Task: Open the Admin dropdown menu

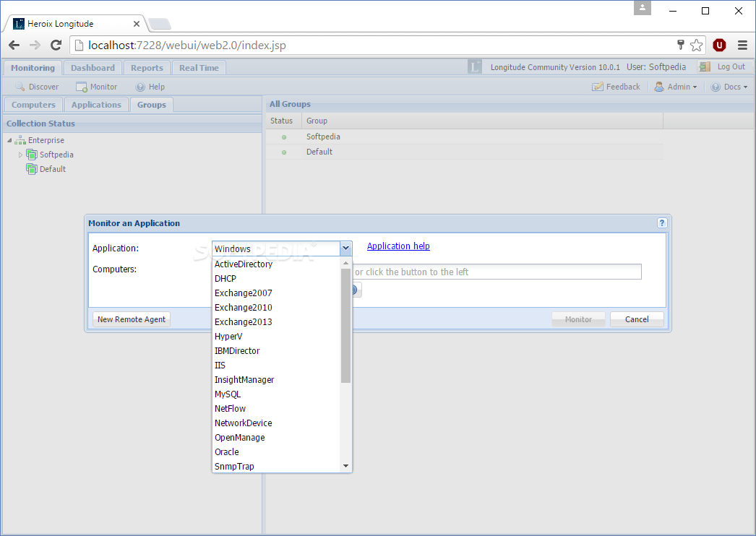Action: click(676, 87)
